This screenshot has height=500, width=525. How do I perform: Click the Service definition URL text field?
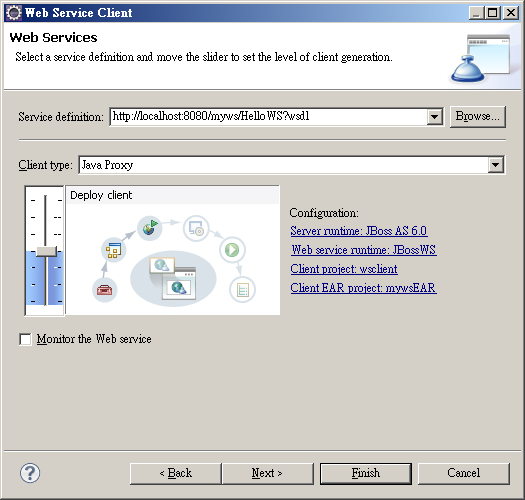(x=269, y=117)
